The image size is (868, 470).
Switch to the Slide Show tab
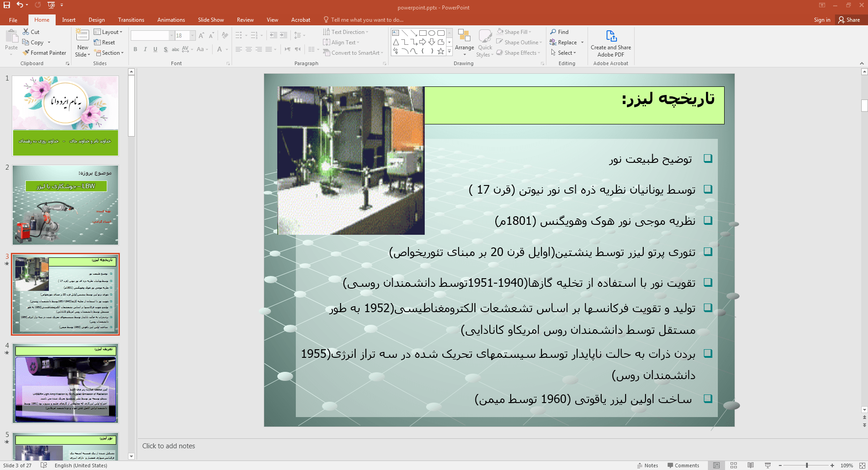click(211, 20)
